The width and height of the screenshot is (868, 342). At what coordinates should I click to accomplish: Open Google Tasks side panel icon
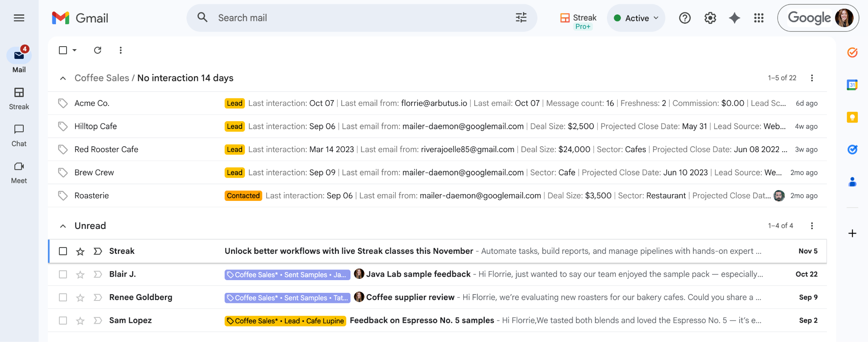[x=852, y=150]
